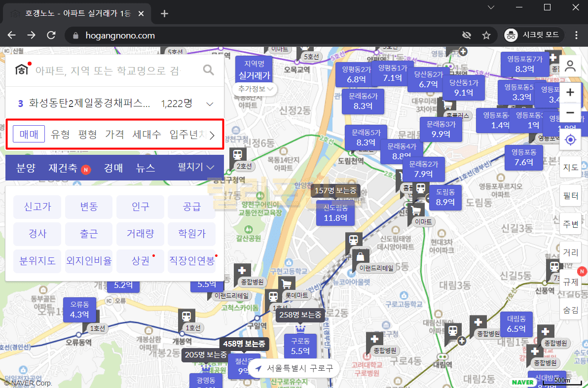Reload the page in the browser
This screenshot has width=588, height=388.
coord(51,35)
